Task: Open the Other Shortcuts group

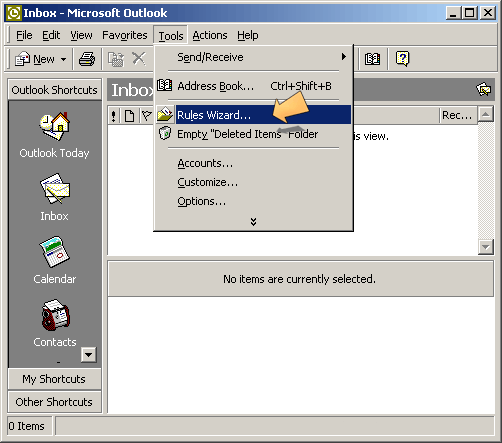Action: (54, 402)
